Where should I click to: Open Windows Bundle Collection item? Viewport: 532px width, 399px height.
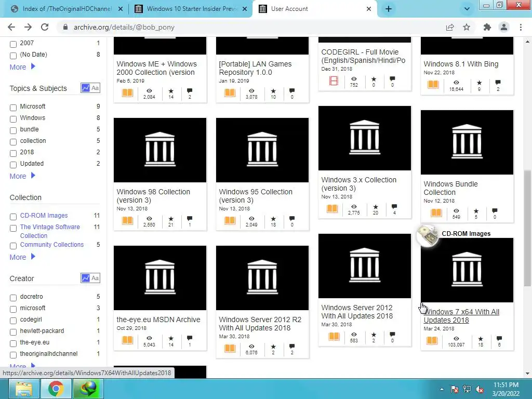450,188
